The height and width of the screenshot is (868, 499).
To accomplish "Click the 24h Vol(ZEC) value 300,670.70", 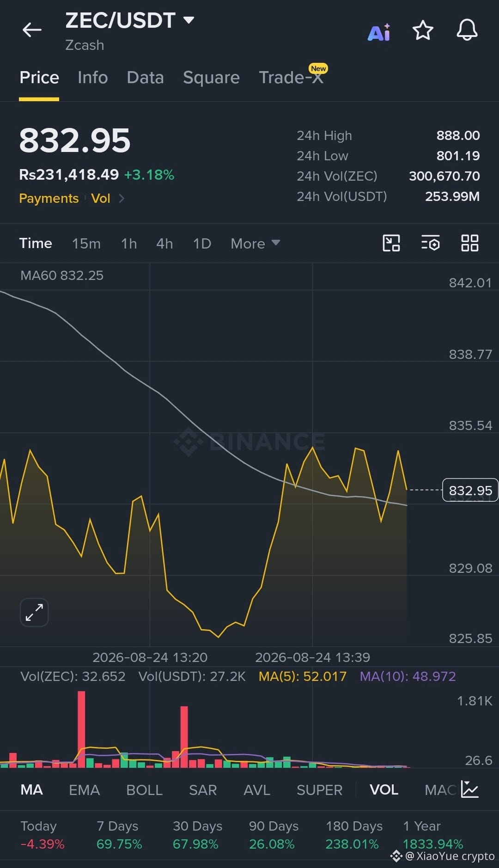I will 444,176.
